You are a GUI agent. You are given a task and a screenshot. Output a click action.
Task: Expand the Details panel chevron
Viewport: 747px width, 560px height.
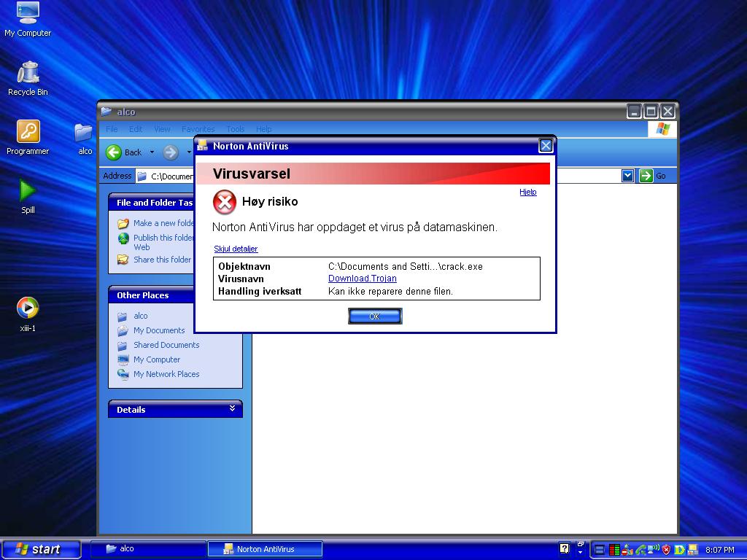click(x=232, y=408)
